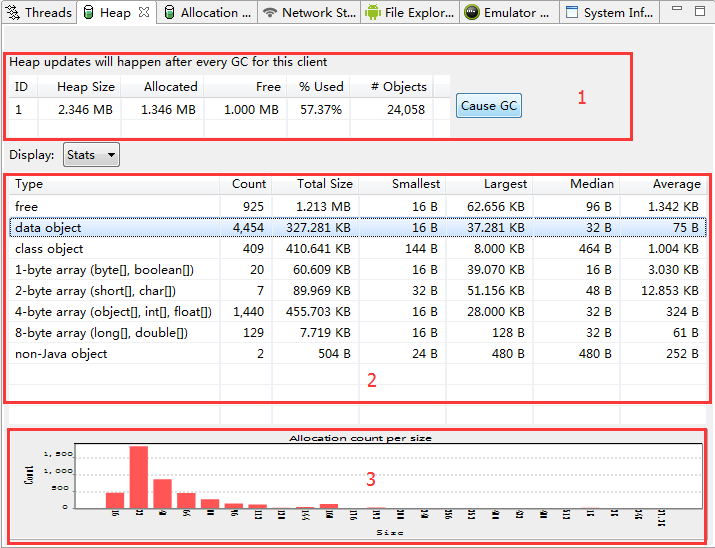715x548 pixels.
Task: Open the Display Stats dropdown
Action: click(91, 155)
